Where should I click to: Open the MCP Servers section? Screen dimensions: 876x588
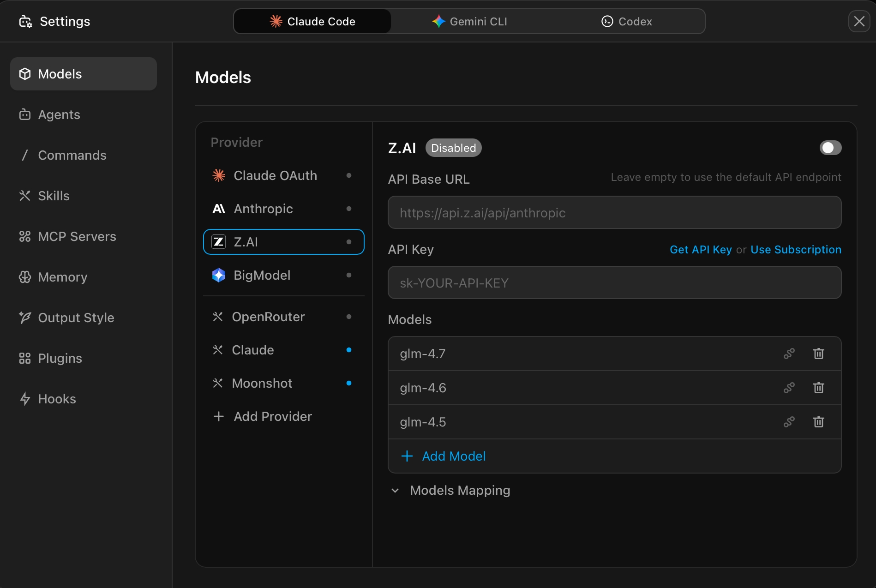(77, 236)
